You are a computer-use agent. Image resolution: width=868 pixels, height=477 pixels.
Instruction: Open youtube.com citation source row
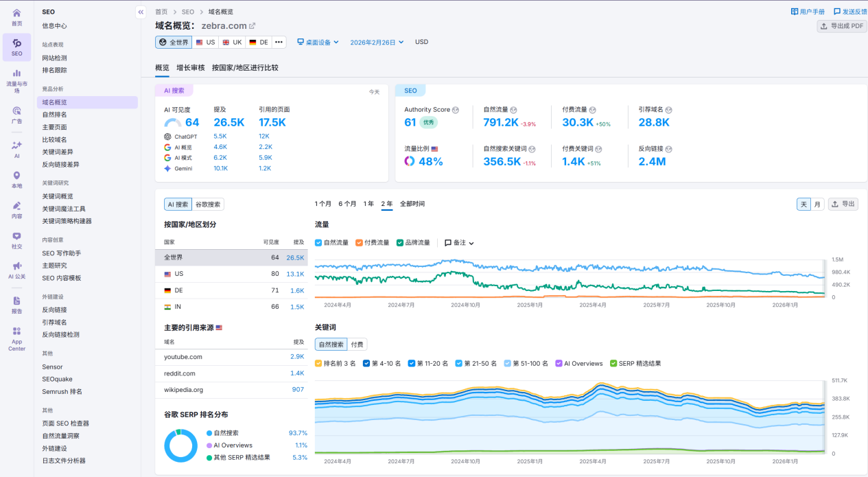pyautogui.click(x=231, y=357)
